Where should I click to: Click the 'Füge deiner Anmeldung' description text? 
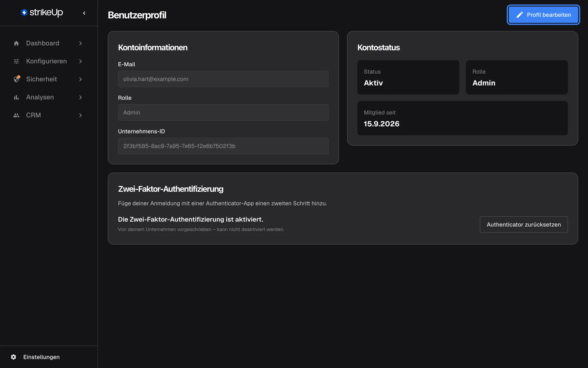pos(222,203)
